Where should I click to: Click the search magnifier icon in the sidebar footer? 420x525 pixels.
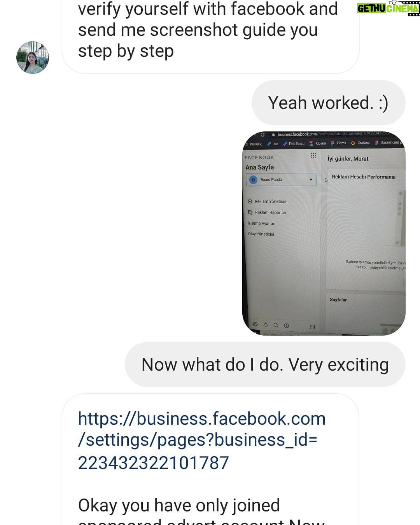pos(276,325)
